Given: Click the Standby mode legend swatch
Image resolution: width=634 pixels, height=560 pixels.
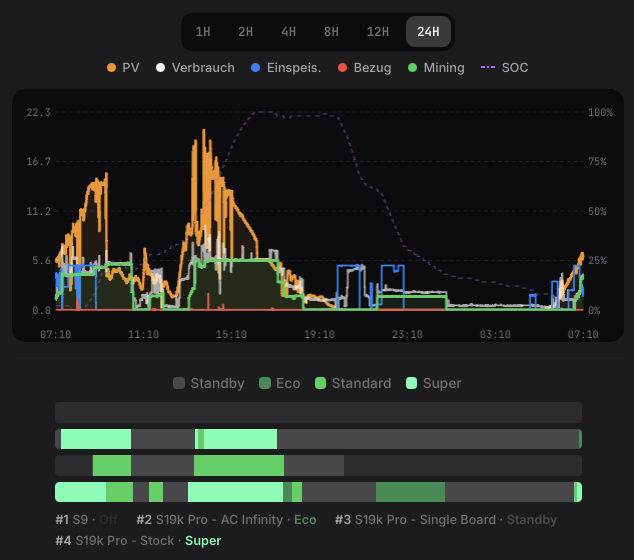Looking at the screenshot, I should click(x=179, y=383).
